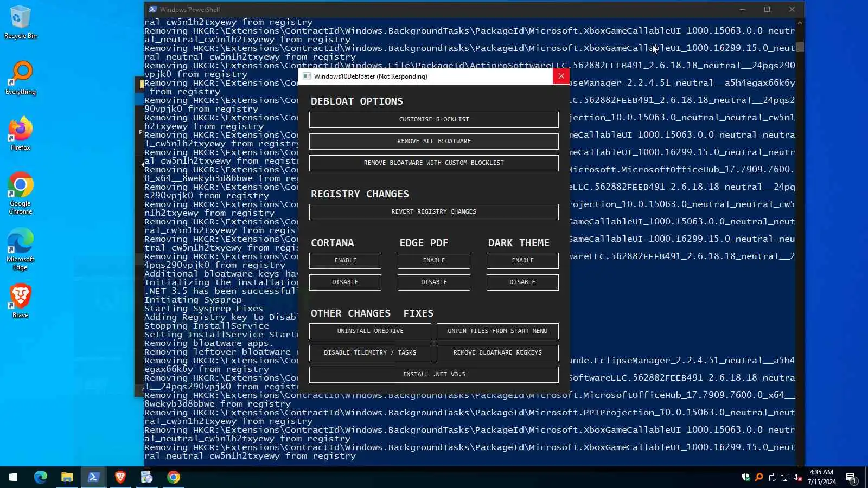
Task: Minimize the Windows PowerShell window
Action: [743, 9]
